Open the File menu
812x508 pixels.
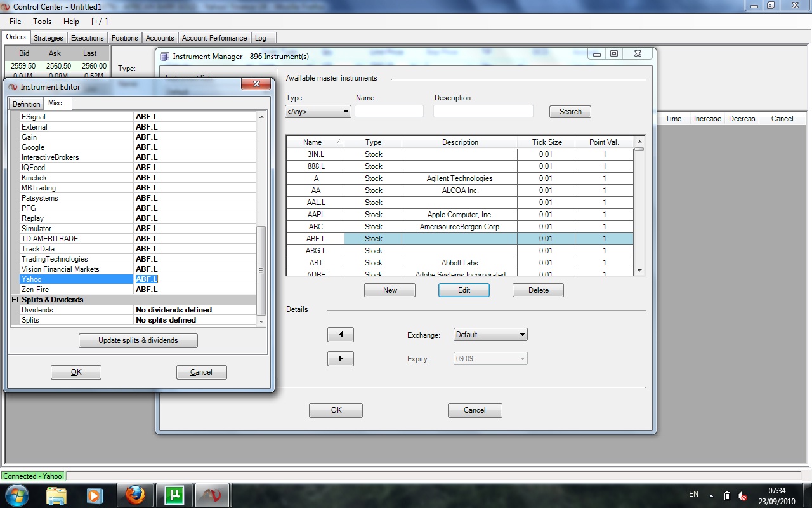pos(15,22)
